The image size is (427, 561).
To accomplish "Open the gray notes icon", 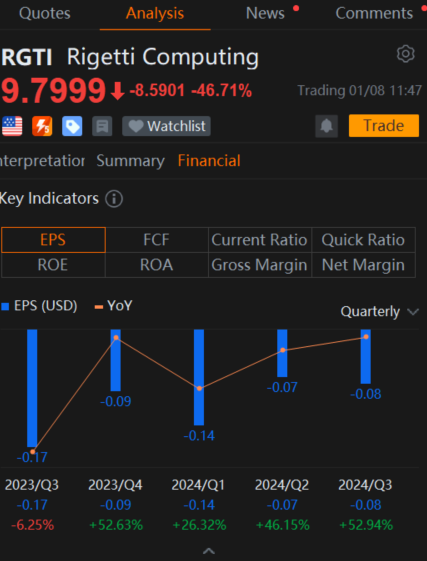I will (x=102, y=126).
